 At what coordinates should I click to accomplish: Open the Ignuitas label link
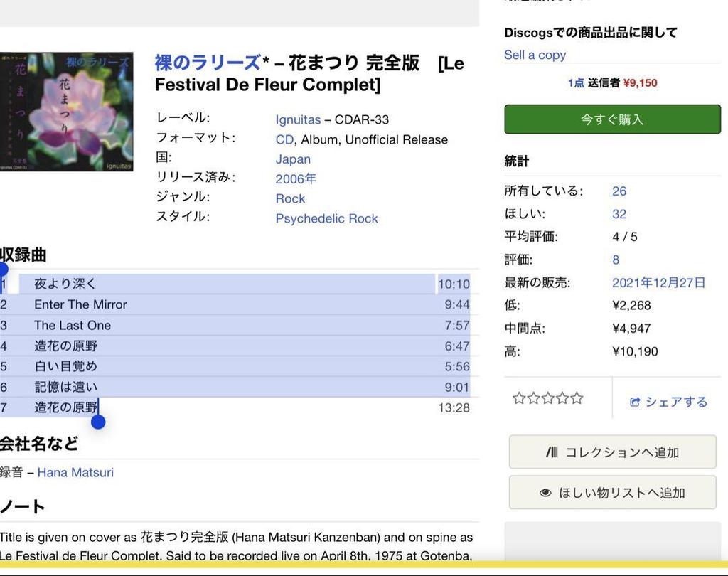click(x=298, y=119)
